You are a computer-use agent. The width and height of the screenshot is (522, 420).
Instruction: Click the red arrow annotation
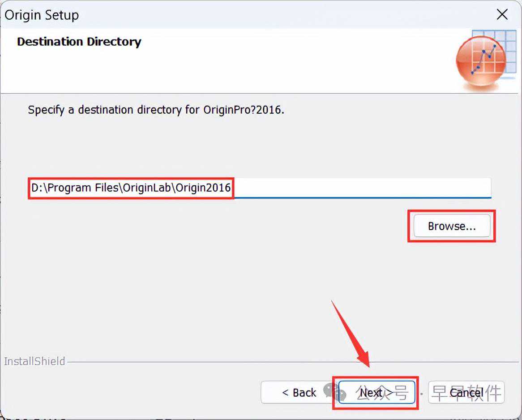coord(352,334)
